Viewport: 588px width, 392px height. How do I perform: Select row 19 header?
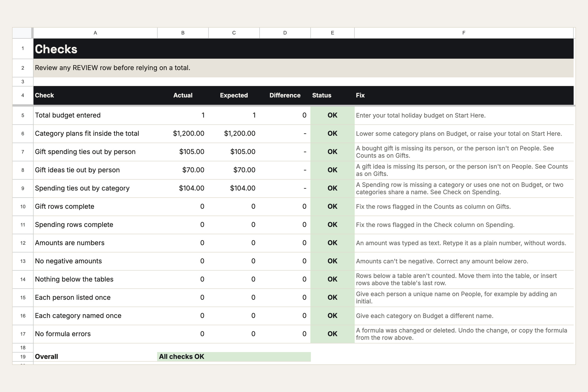(23, 357)
